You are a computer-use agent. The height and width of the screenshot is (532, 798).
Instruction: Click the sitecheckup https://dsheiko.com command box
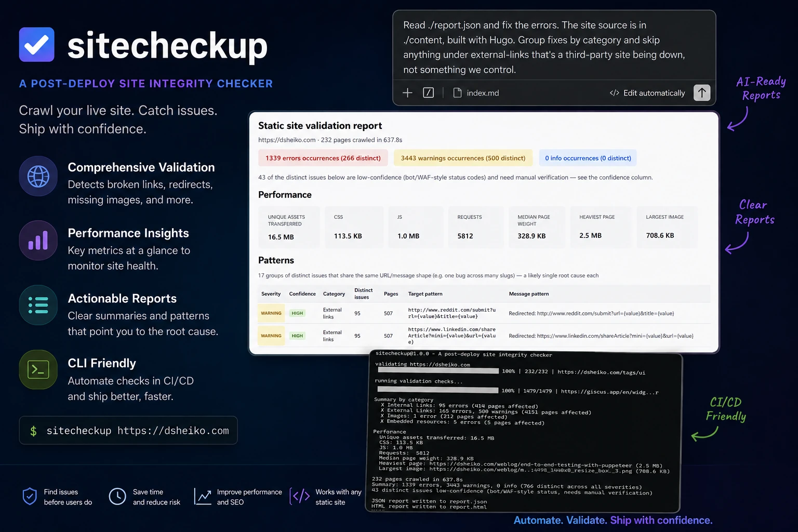(128, 430)
